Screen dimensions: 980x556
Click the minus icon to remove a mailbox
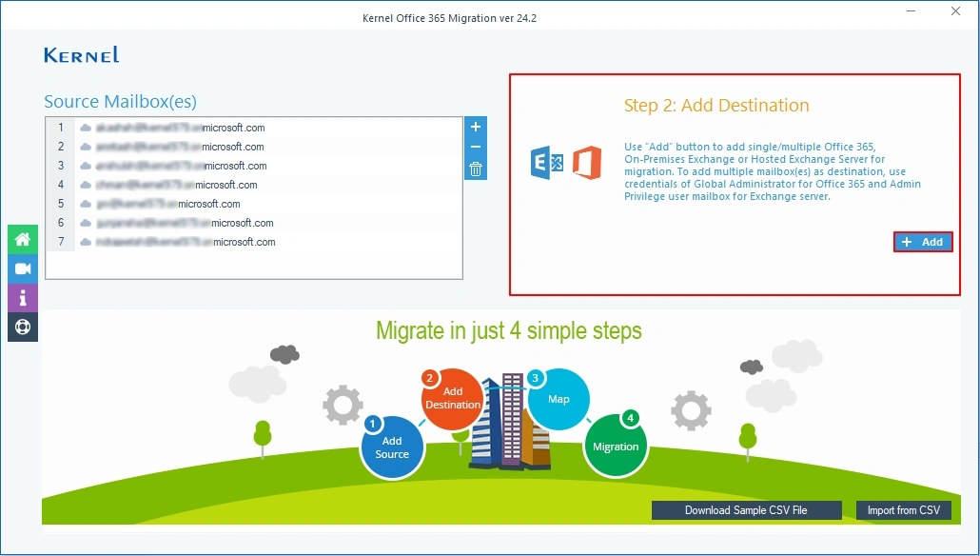[475, 148]
